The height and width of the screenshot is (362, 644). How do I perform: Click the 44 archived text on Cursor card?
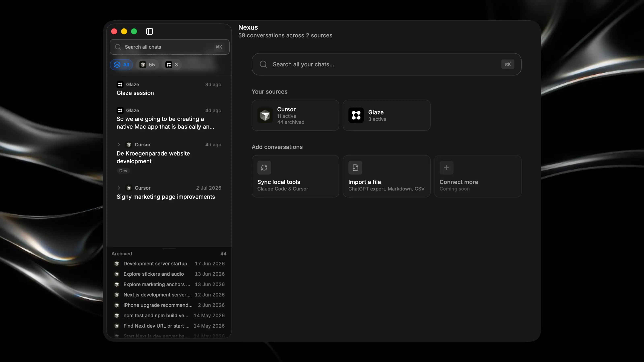pyautogui.click(x=291, y=122)
